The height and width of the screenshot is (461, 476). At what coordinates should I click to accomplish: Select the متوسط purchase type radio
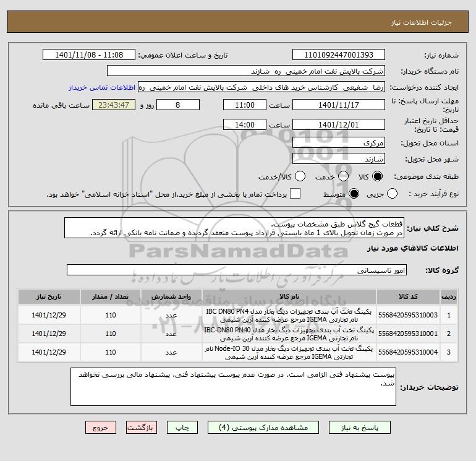click(354, 194)
